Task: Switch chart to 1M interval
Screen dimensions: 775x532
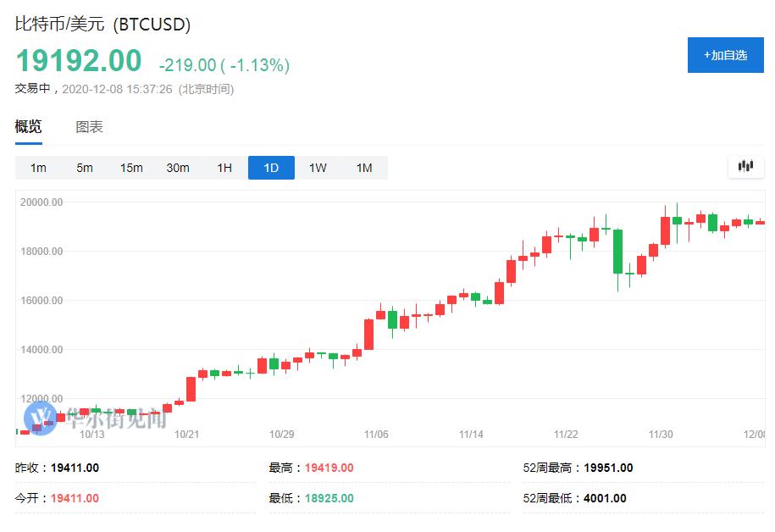Action: [x=364, y=168]
